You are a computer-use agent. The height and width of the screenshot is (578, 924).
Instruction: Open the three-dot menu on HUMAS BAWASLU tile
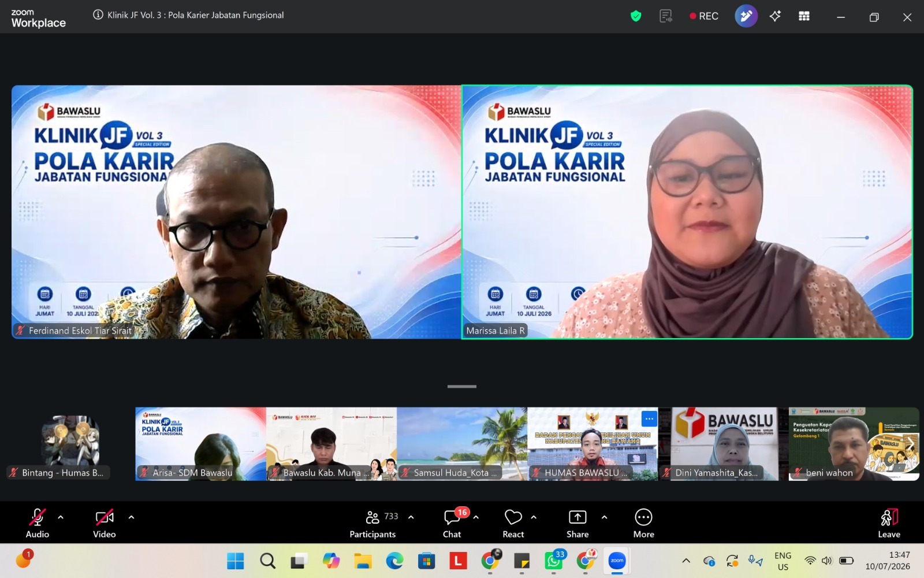coord(649,418)
